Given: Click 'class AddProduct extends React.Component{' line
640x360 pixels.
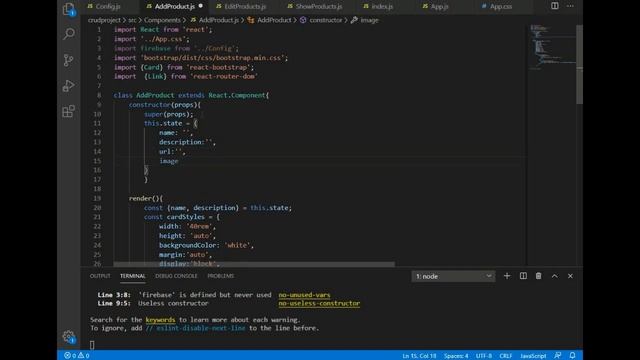Looking at the screenshot, I should [x=191, y=95].
